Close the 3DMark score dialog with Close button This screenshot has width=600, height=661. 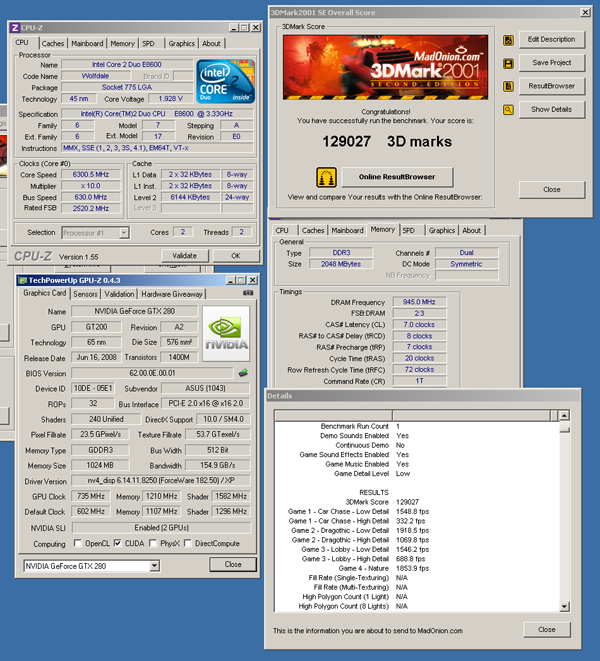coord(552,190)
